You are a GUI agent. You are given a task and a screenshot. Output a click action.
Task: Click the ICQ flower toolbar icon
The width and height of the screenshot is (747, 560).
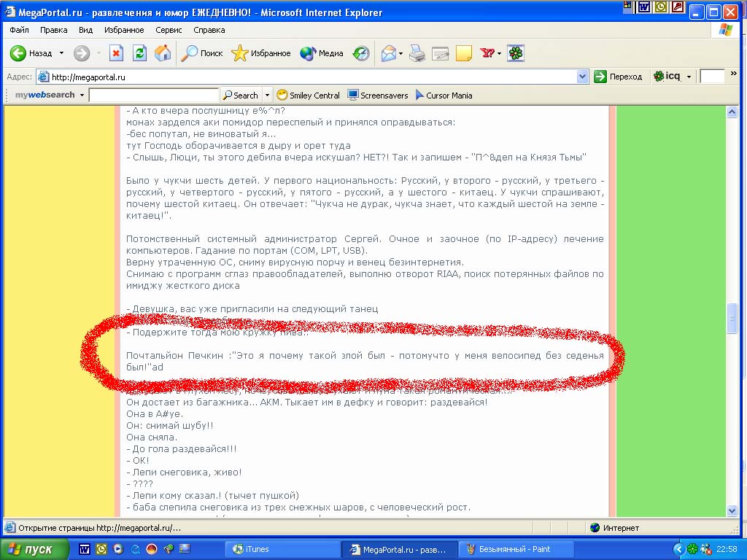tap(516, 53)
